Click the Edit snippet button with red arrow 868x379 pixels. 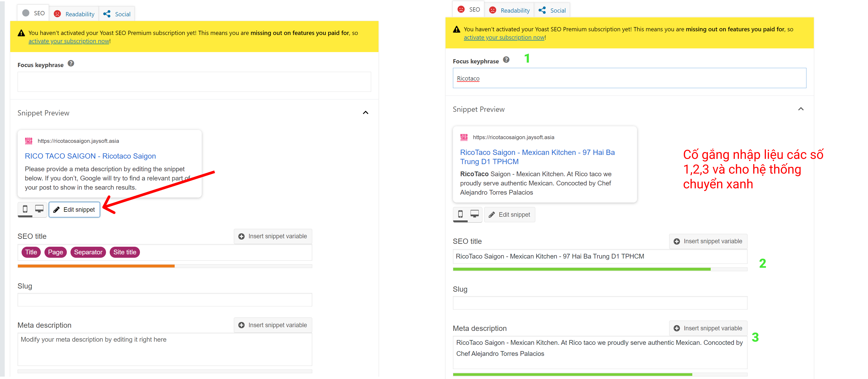coord(74,210)
